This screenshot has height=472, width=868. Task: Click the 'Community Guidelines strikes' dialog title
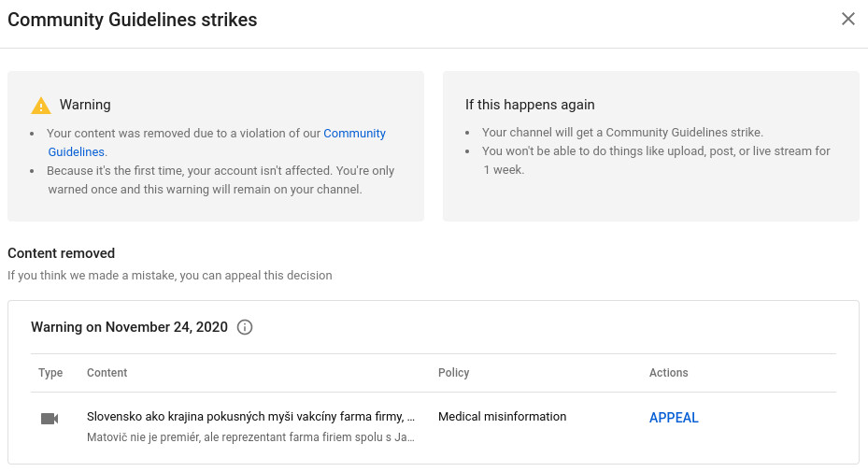[x=132, y=20]
